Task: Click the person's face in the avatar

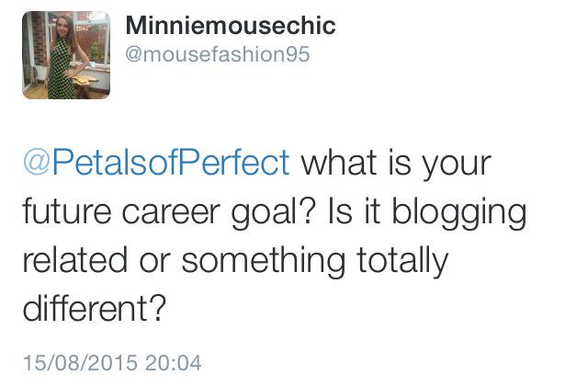Action: point(62,25)
